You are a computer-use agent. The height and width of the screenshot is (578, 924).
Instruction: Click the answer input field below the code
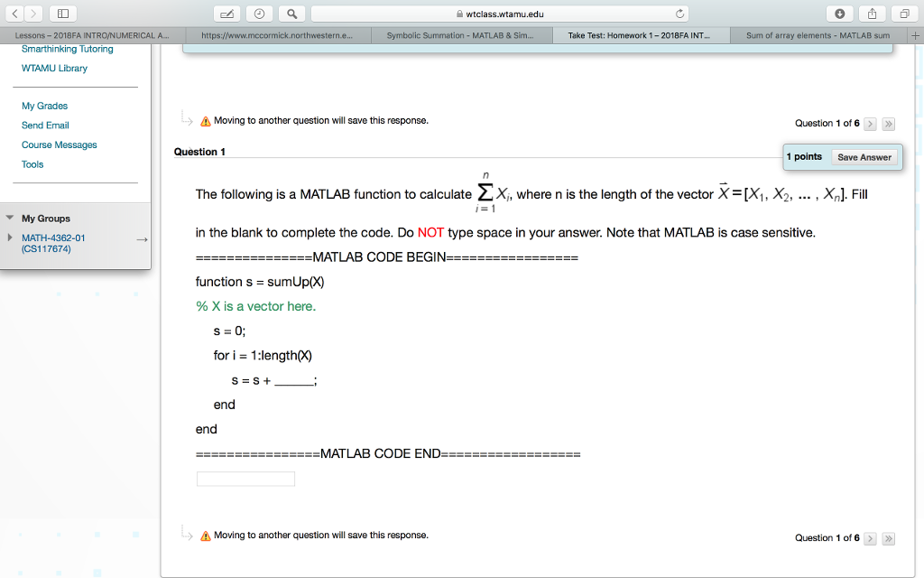coord(245,479)
